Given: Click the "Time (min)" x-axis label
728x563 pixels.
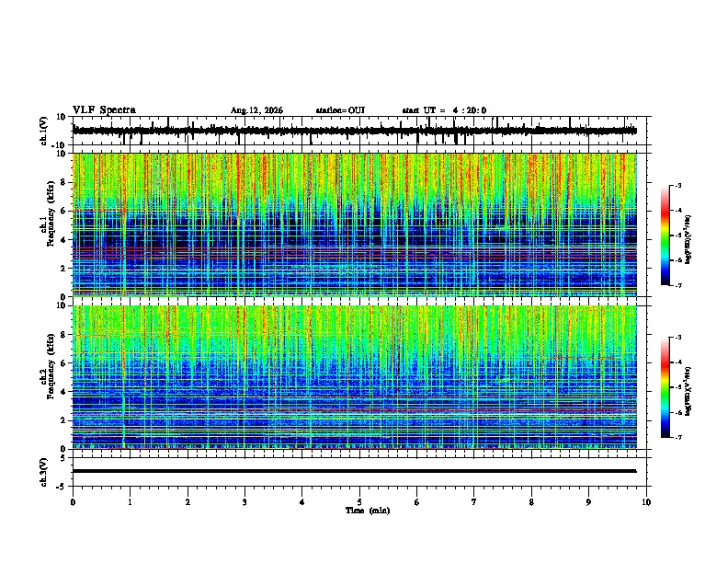Looking at the screenshot, I should pyautogui.click(x=368, y=511).
